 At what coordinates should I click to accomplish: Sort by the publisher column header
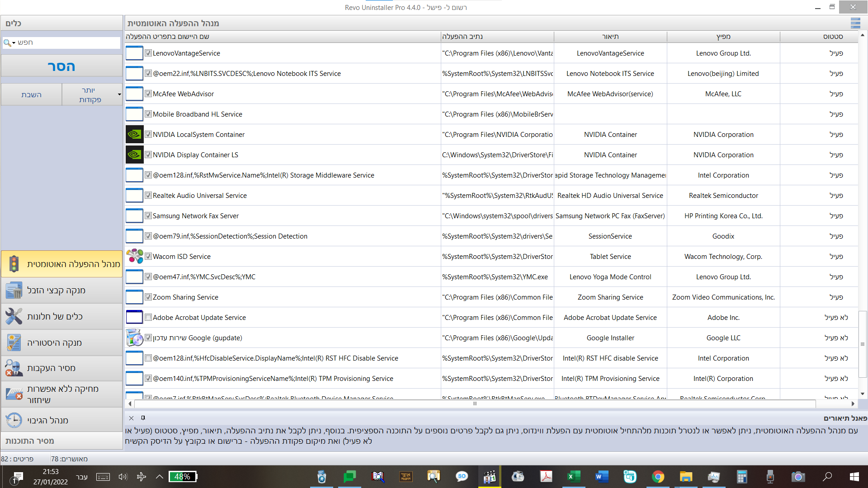(723, 37)
